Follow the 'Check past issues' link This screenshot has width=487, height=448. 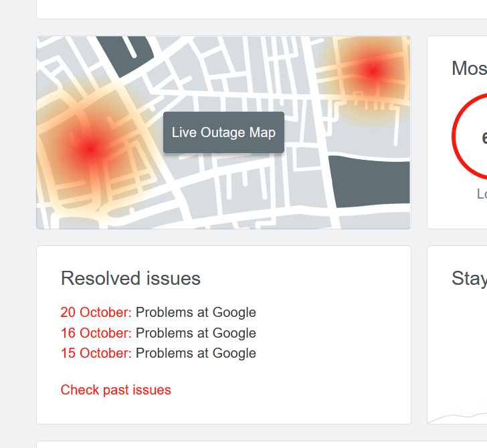pyautogui.click(x=116, y=390)
